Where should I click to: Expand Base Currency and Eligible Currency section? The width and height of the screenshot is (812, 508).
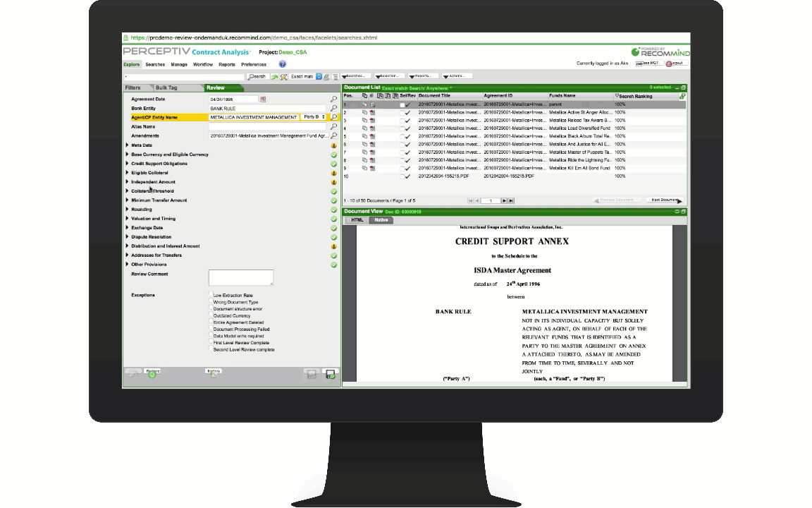(128, 155)
